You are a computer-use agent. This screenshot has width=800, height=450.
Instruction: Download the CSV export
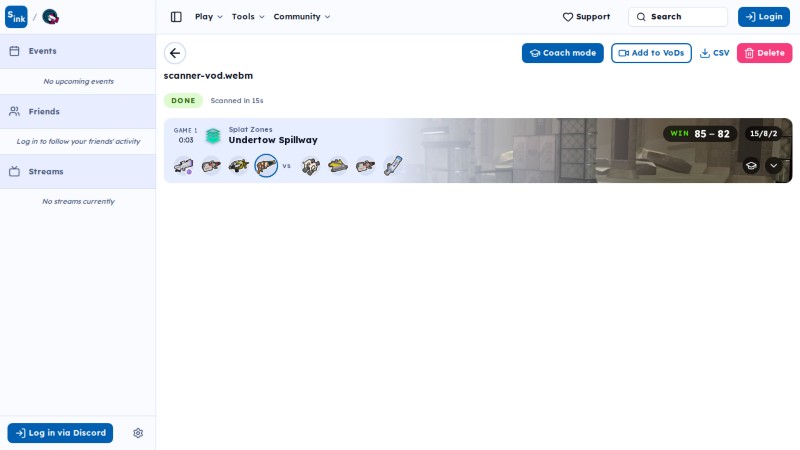[x=714, y=53]
